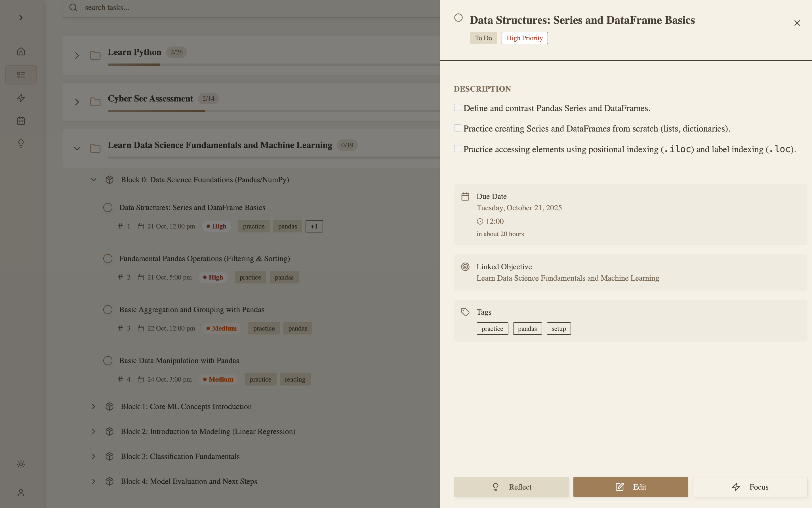
Task: Open 'Fundamental Pandas Operations (Filtering & Sorting)' task
Action: coord(205,259)
